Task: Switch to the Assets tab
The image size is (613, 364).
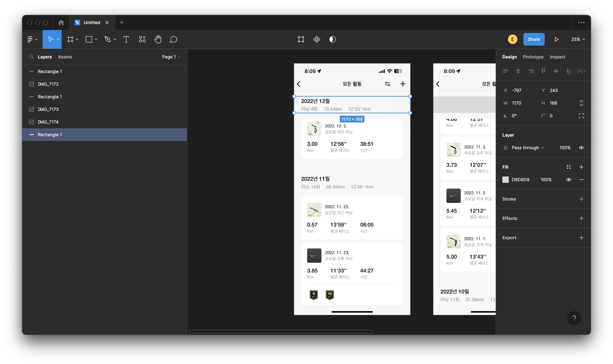Action: (65, 57)
